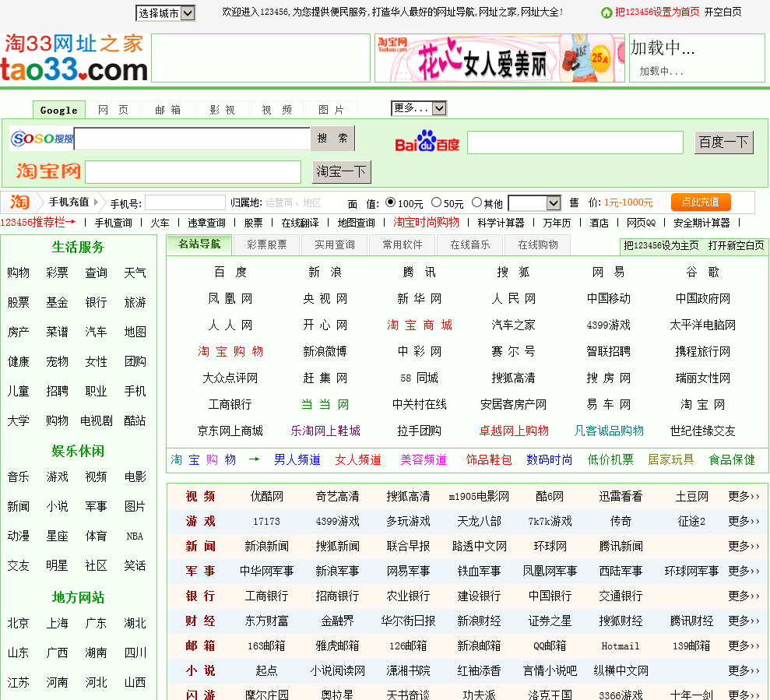Click the SOSO search logo

[41, 139]
